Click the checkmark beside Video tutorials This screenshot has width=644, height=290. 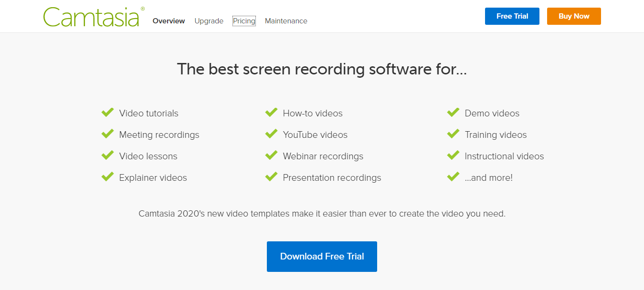tap(107, 112)
